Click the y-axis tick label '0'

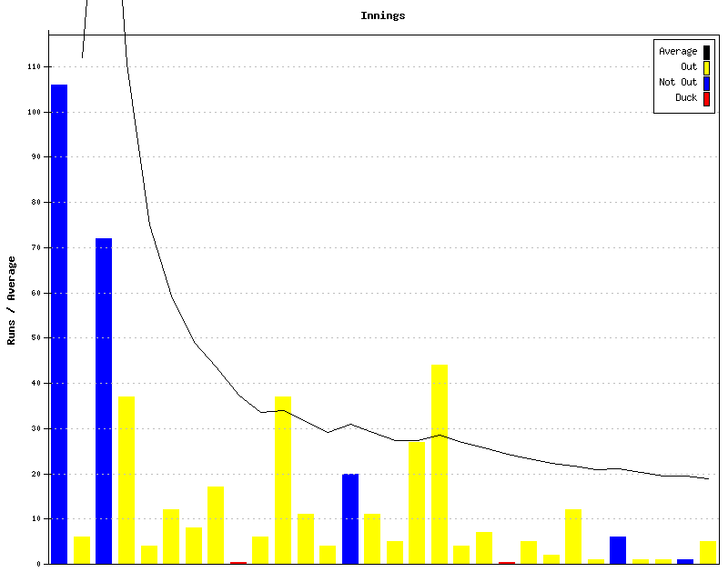coord(38,564)
